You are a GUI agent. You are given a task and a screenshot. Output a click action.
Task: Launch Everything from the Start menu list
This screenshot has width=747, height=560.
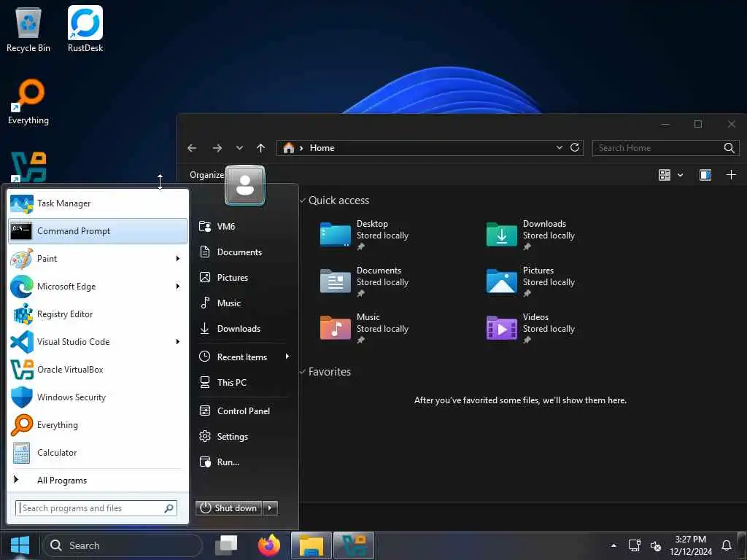(98, 425)
